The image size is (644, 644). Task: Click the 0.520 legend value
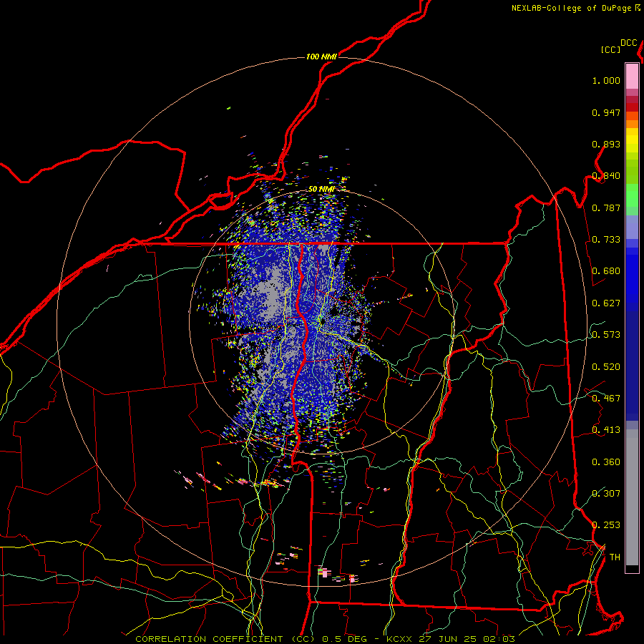coord(606,367)
